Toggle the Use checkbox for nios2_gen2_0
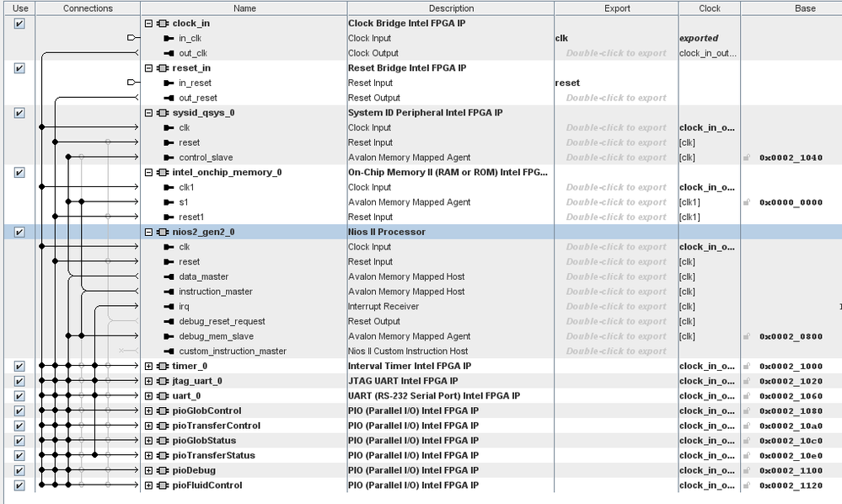The image size is (842, 504). [19, 232]
